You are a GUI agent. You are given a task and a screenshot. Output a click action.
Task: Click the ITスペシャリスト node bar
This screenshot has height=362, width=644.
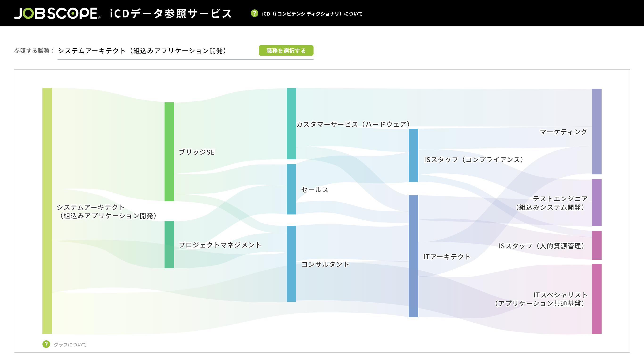(597, 299)
